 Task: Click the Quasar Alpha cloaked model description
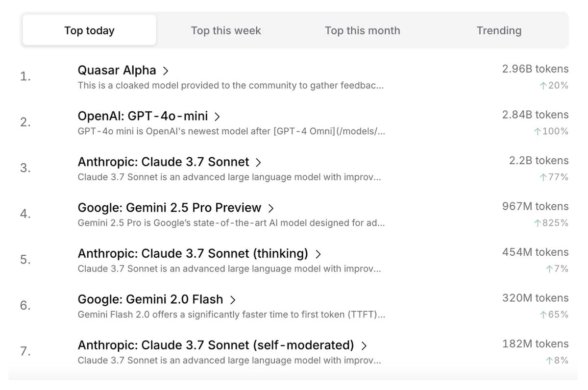click(x=230, y=86)
